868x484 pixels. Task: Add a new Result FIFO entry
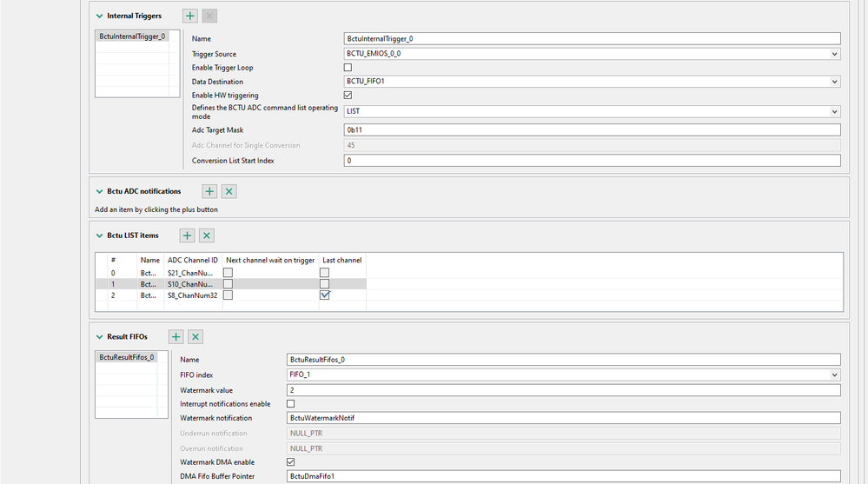click(x=176, y=336)
